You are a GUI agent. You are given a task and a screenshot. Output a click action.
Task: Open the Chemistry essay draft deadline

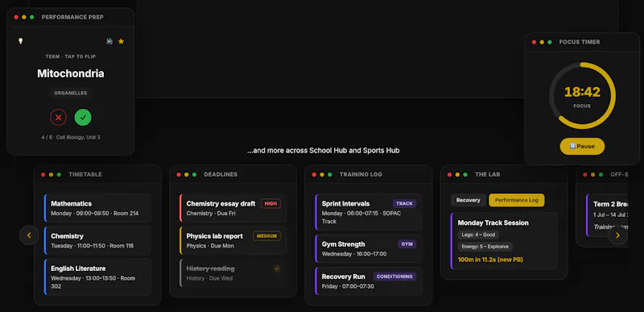[x=233, y=208]
